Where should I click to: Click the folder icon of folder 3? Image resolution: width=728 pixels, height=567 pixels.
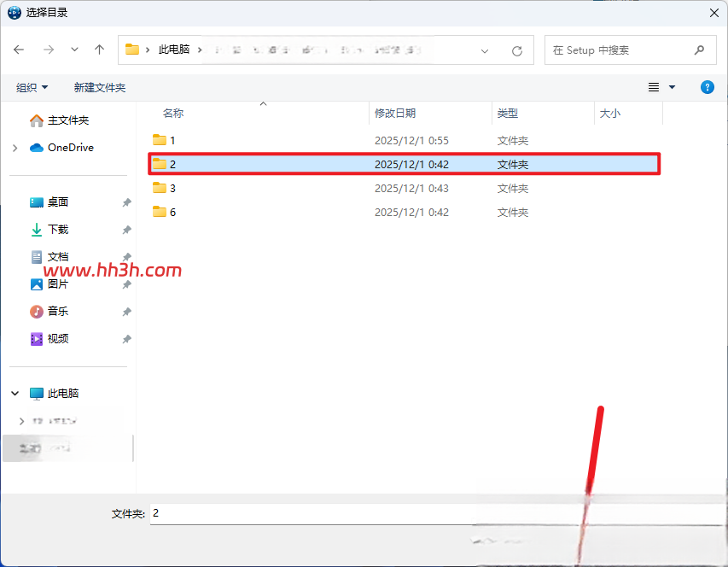pyautogui.click(x=160, y=188)
